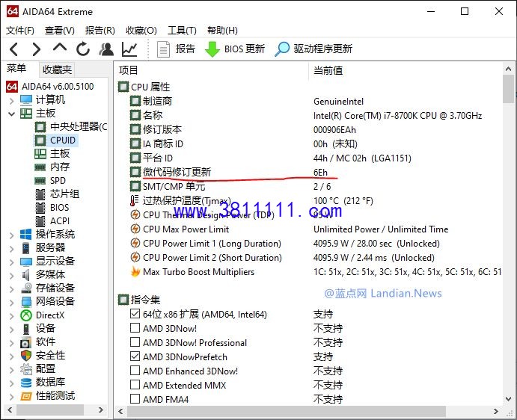The width and height of the screenshot is (517, 420).
Task: Toggle the AMD Extended MMX checkbox
Action: tap(135, 385)
